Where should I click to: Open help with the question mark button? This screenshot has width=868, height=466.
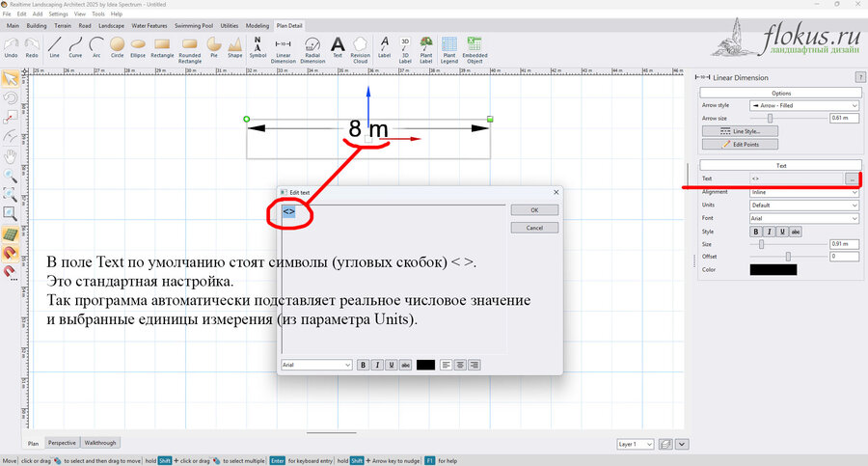tap(860, 77)
